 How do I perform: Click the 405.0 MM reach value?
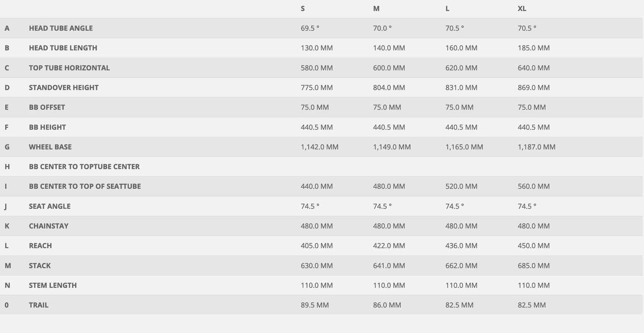click(317, 246)
